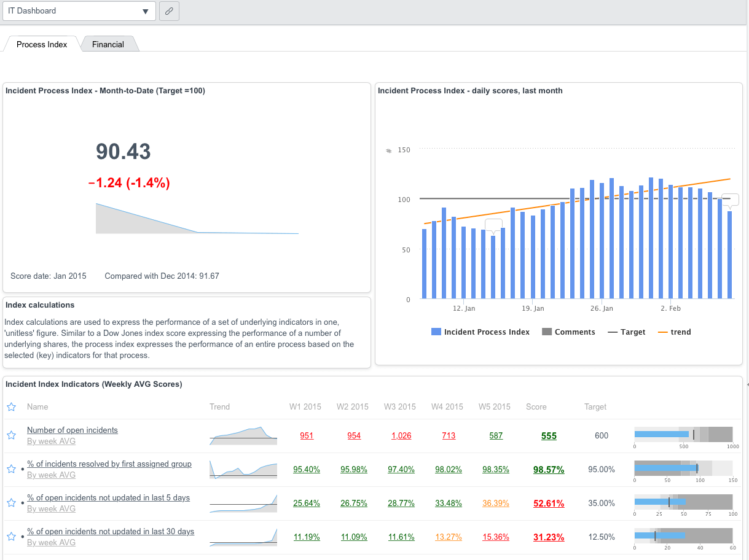Toggle the trend line in chart legend
The width and height of the screenshot is (749, 560).
tap(674, 332)
